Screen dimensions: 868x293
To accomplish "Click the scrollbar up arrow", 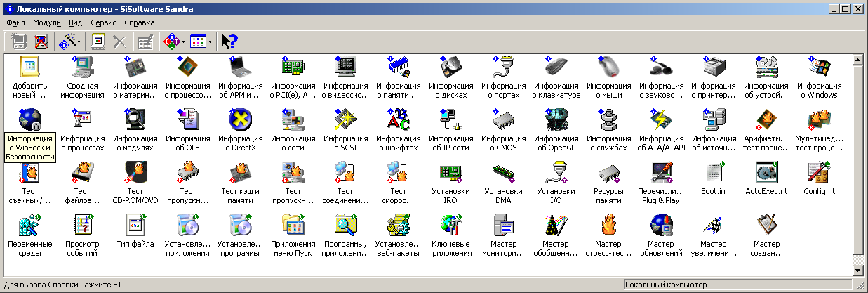I will pyautogui.click(x=857, y=60).
